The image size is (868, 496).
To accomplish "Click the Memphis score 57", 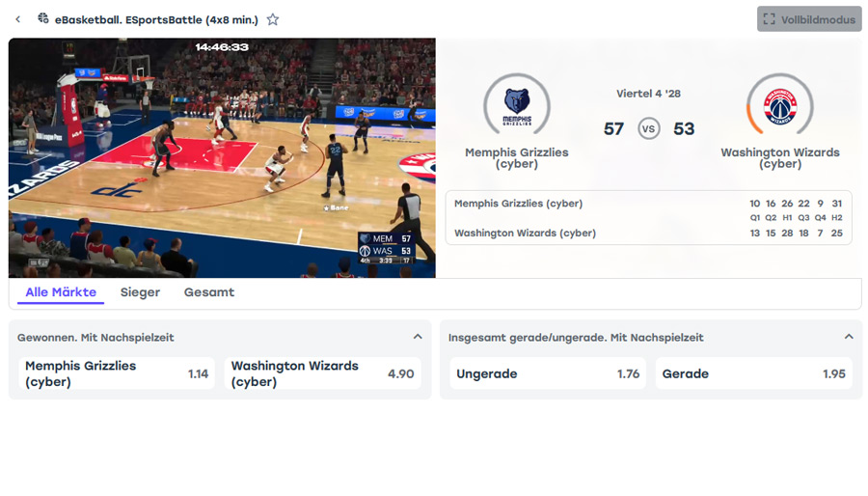I will pos(613,129).
